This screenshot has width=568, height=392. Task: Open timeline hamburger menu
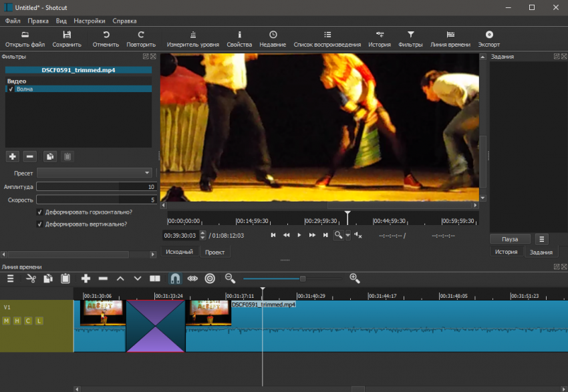pos(11,278)
